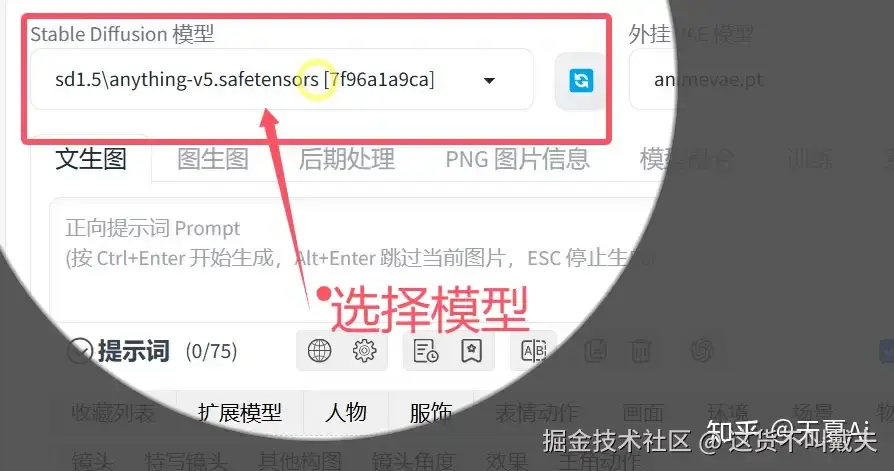
Task: Click the blue refresh model list icon
Action: point(581,80)
